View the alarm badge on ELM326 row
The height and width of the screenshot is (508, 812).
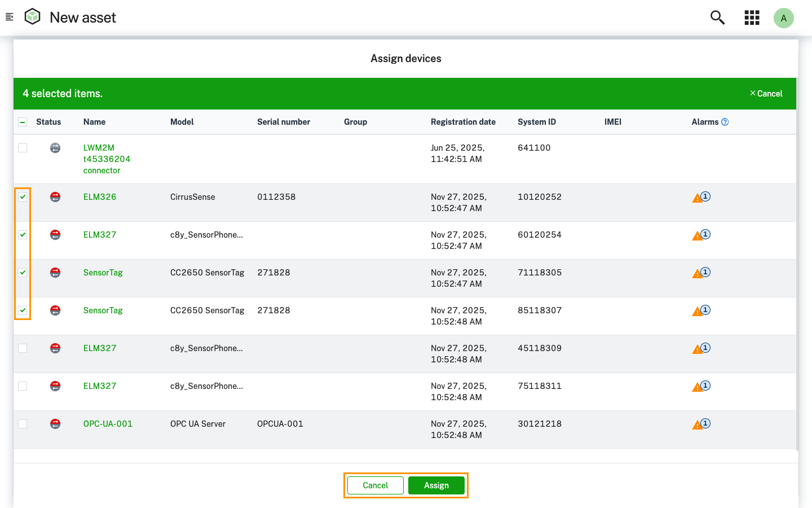pos(700,196)
